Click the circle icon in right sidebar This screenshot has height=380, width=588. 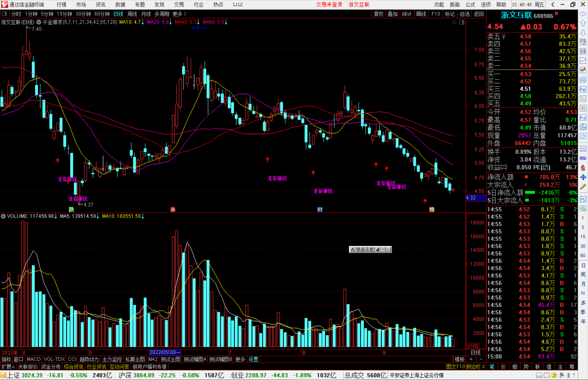(x=583, y=136)
